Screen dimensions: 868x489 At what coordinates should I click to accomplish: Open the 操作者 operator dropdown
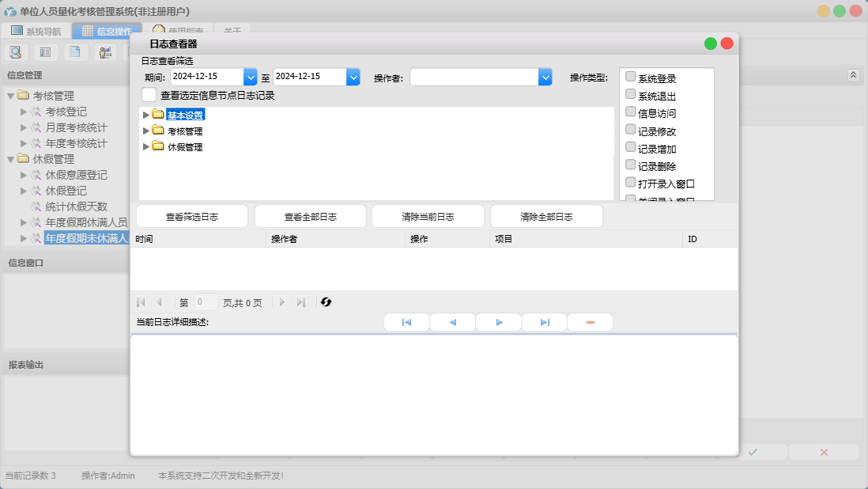(x=545, y=77)
